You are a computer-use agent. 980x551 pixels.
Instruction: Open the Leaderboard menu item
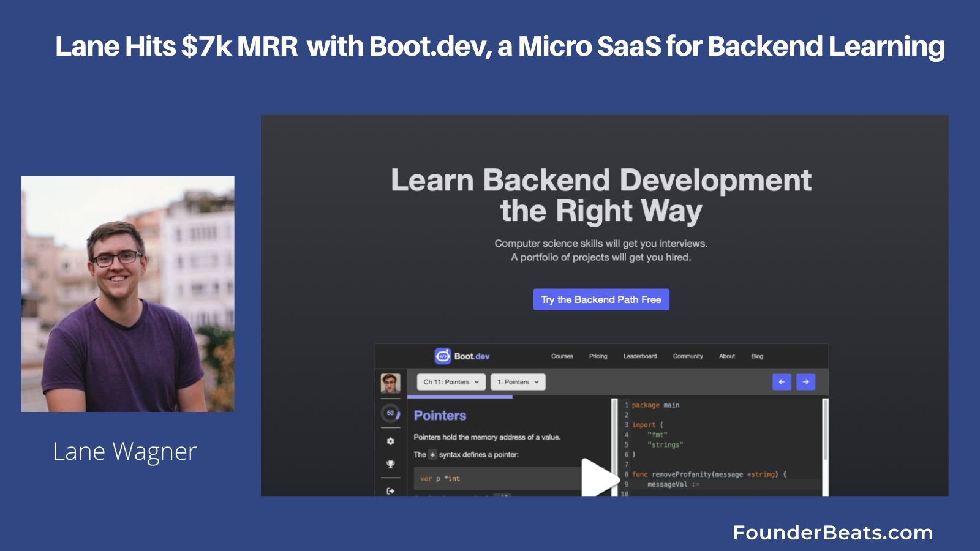(640, 356)
